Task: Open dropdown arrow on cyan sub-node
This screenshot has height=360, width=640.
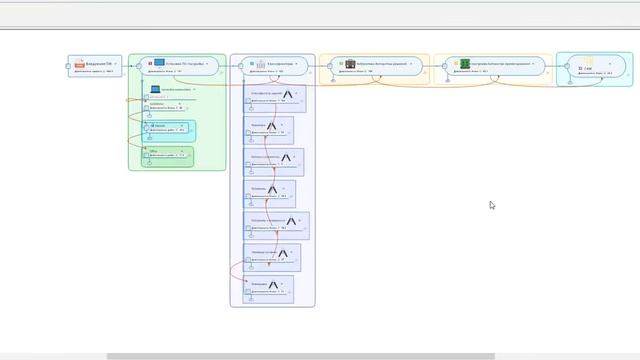Action: tap(182, 126)
